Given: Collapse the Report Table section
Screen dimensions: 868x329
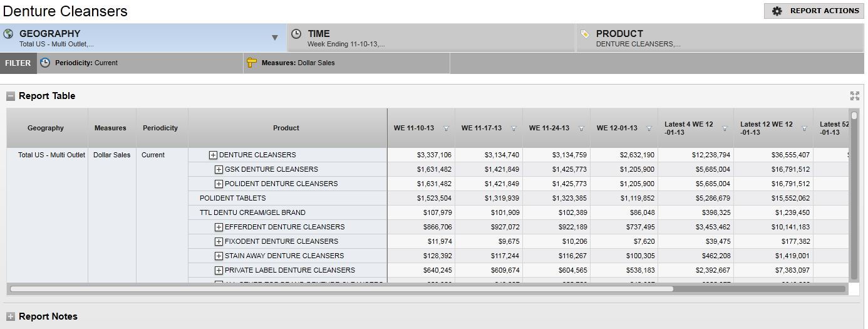Looking at the screenshot, I should pos(11,97).
